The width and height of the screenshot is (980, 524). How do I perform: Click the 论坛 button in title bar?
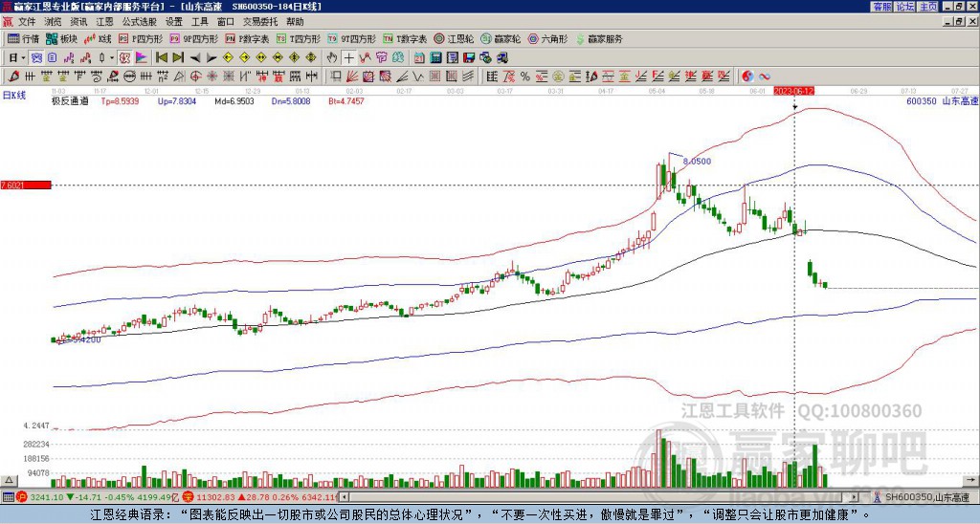click(x=904, y=7)
